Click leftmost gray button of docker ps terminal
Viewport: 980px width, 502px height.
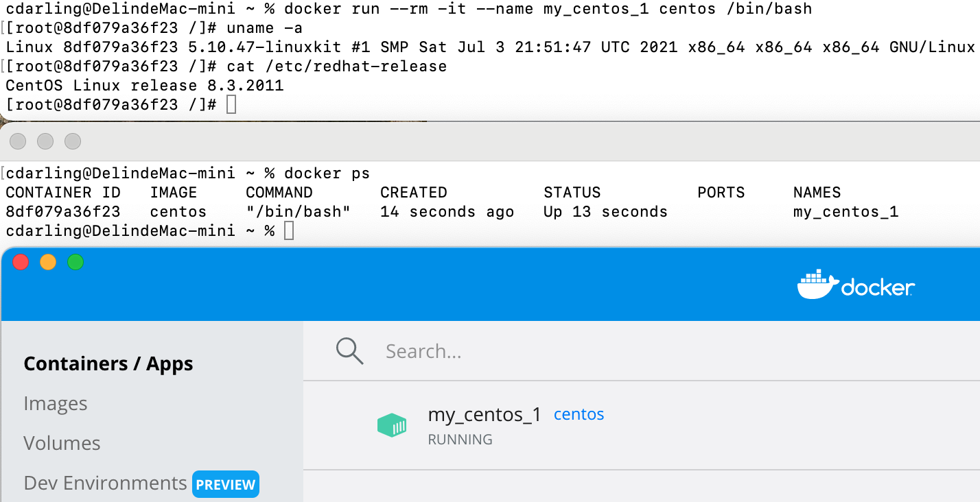[x=18, y=141]
